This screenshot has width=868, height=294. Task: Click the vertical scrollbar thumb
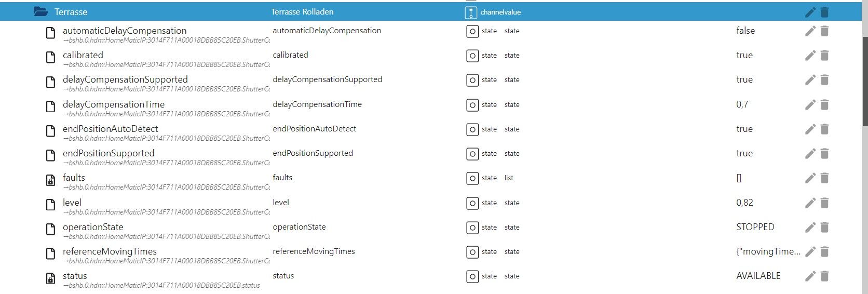(864, 81)
